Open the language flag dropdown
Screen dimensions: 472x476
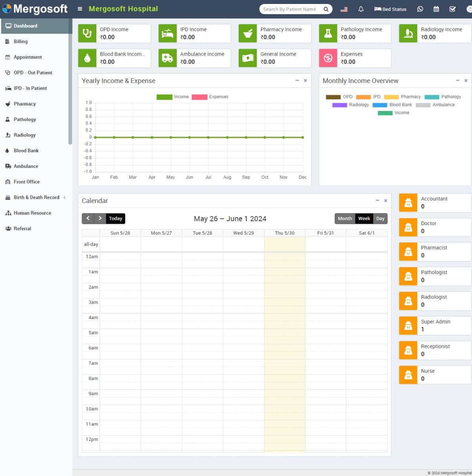pos(343,9)
